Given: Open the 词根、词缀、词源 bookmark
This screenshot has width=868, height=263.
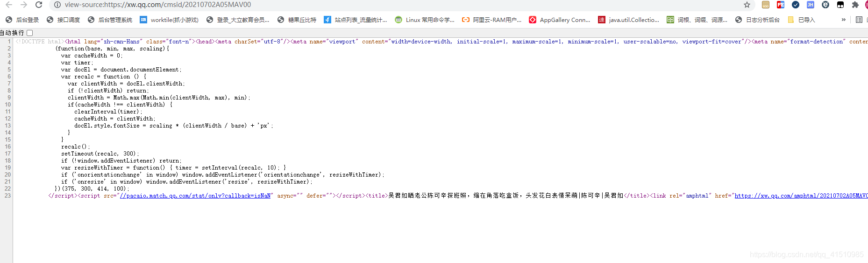Looking at the screenshot, I should 697,20.
